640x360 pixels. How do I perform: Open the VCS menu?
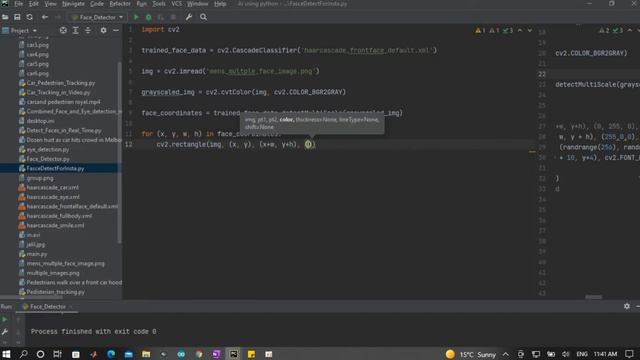point(176,4)
